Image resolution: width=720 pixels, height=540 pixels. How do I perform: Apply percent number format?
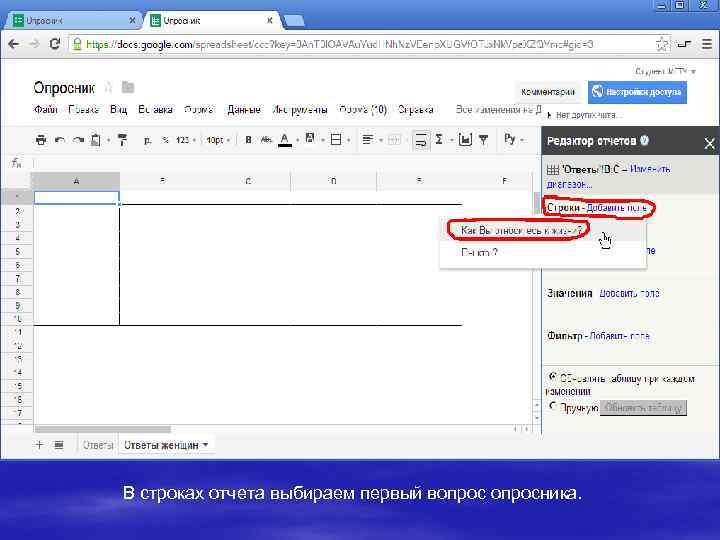click(165, 140)
